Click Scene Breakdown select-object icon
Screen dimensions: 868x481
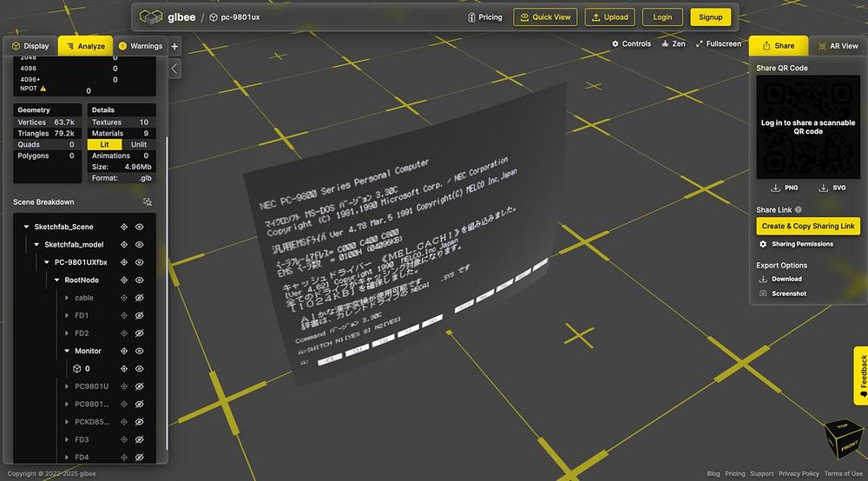point(148,202)
